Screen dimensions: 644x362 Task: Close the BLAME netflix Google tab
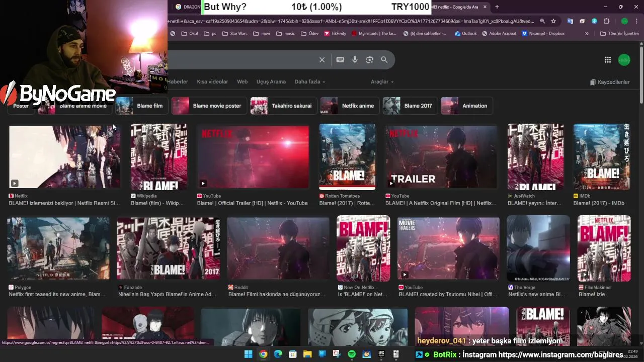pos(485,7)
